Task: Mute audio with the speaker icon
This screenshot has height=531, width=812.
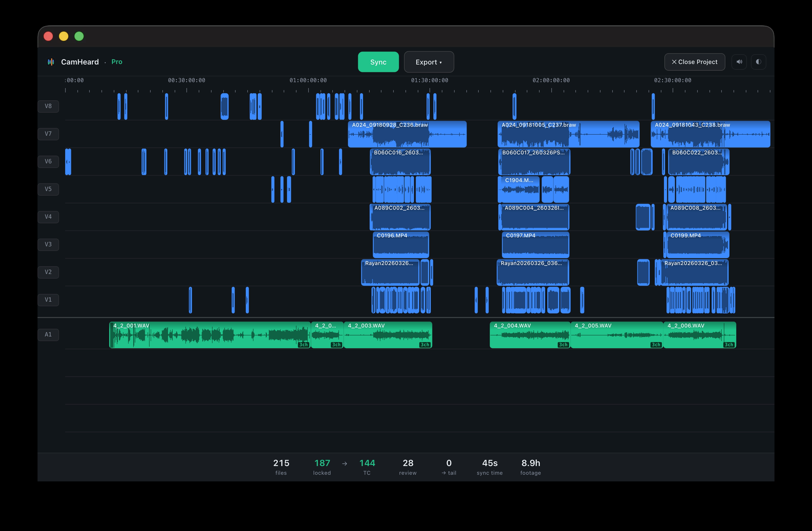Action: [739, 62]
